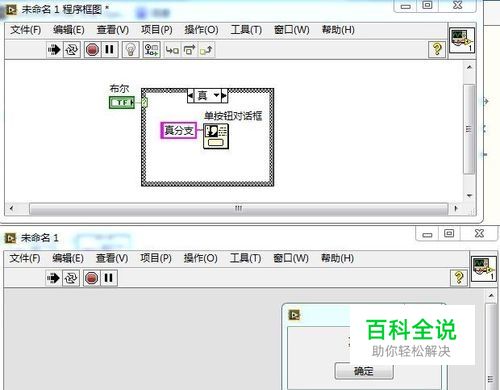The height and width of the screenshot is (390, 500).
Task: Open context help in front panel window
Action: [459, 277]
